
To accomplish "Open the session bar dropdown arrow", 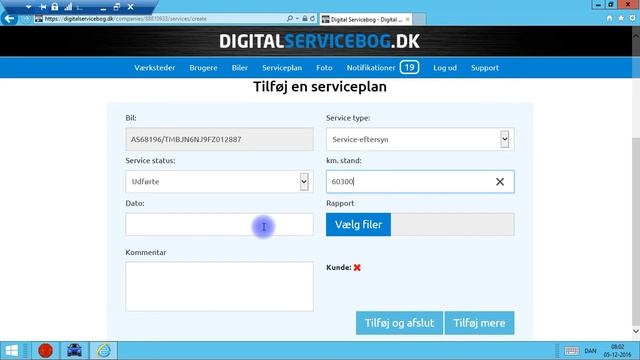I will pyautogui.click(x=29, y=7).
